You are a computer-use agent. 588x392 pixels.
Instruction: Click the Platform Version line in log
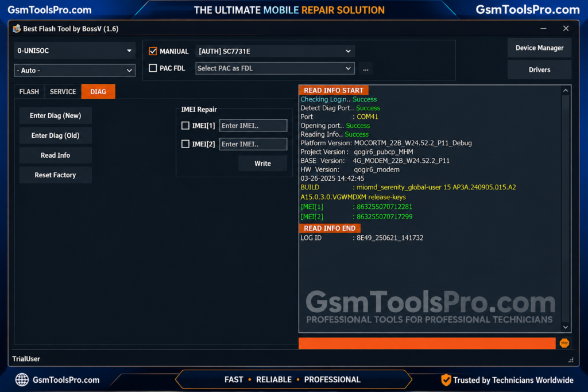386,143
